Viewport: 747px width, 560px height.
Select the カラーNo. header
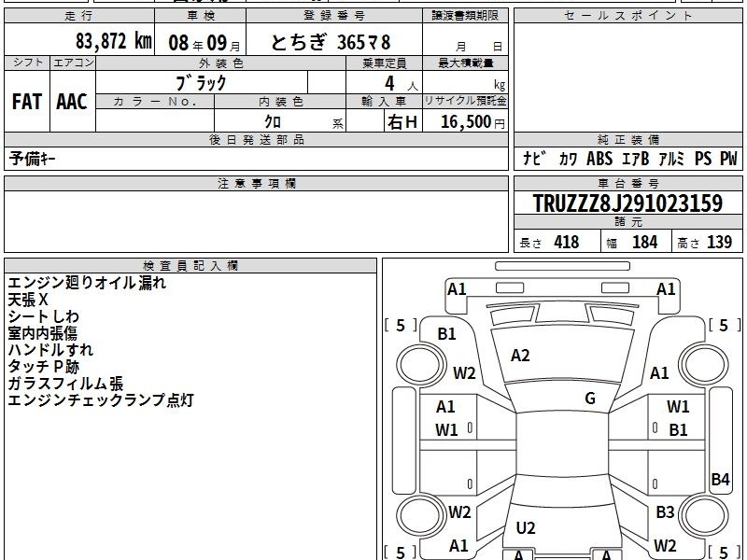[x=155, y=101]
